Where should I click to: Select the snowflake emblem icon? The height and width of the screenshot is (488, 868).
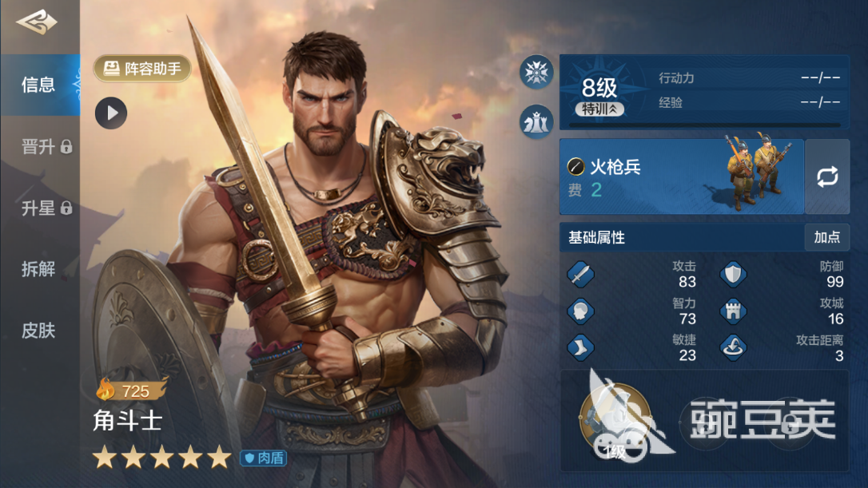[536, 72]
